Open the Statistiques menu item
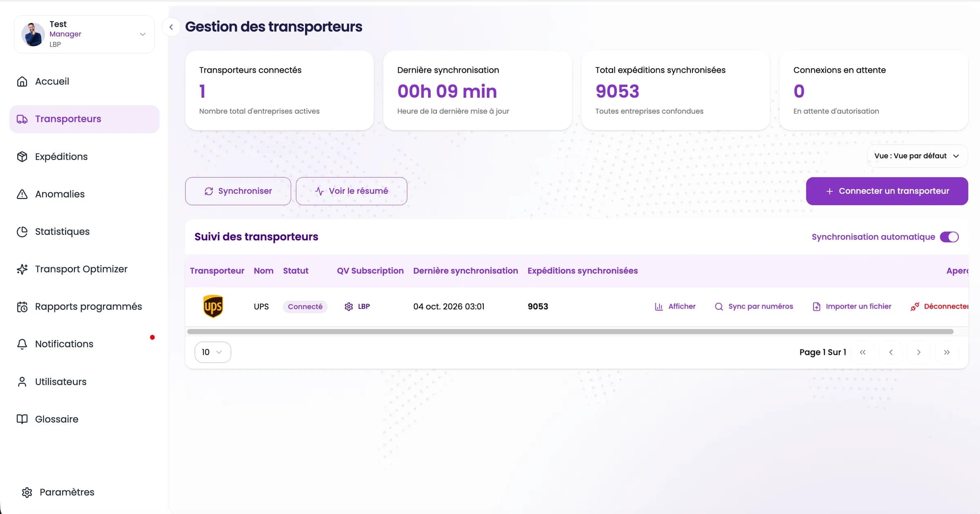The height and width of the screenshot is (514, 980). 84,232
